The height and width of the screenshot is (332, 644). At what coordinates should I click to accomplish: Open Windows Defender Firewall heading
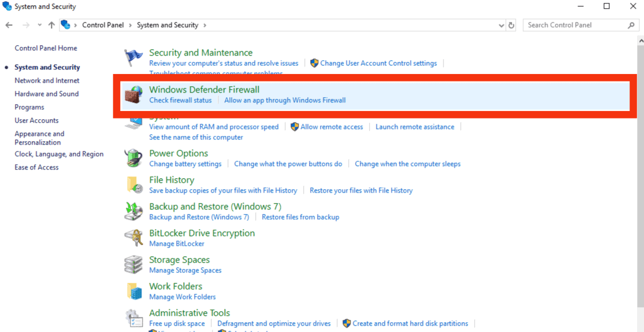[x=204, y=89]
